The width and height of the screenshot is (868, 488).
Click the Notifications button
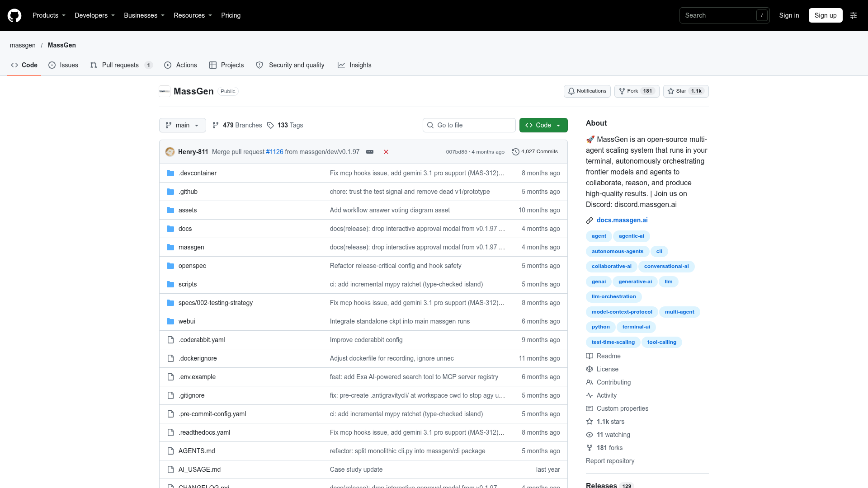(587, 91)
